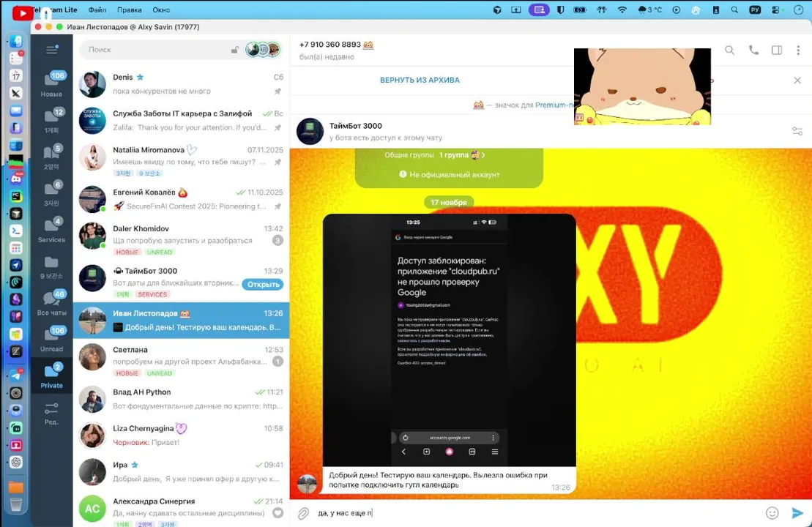Attach a file with paperclip
812x527 pixels.
303,513
